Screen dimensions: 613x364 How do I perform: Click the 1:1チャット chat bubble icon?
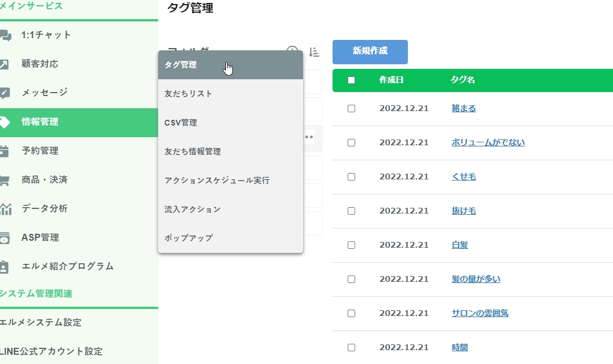pos(5,35)
